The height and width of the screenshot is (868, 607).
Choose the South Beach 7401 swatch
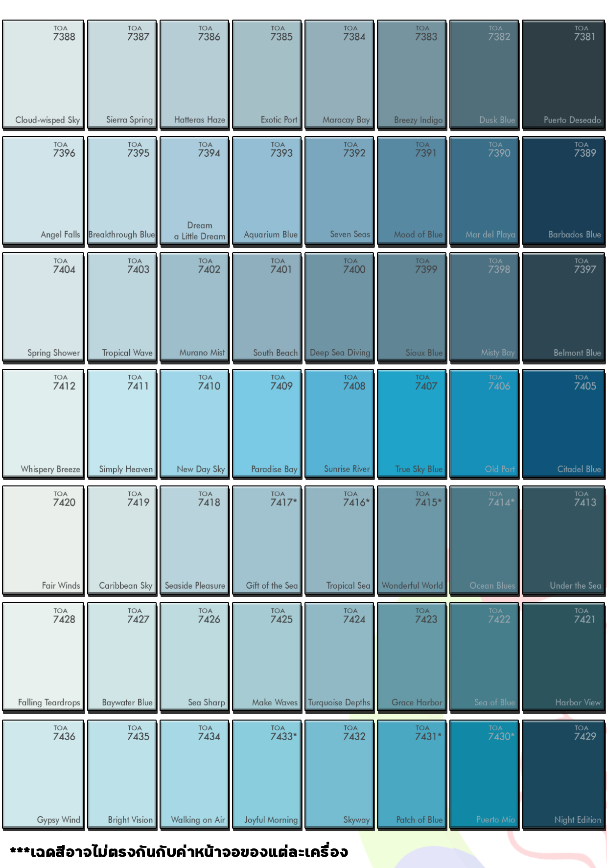(267, 308)
